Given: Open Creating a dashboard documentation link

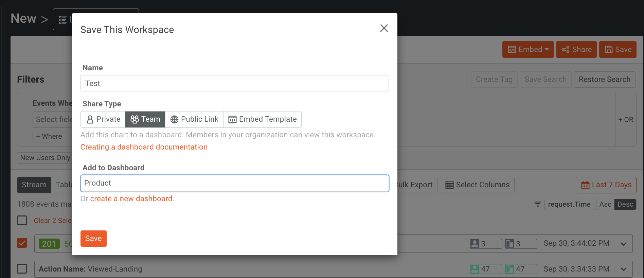Looking at the screenshot, I should [144, 147].
